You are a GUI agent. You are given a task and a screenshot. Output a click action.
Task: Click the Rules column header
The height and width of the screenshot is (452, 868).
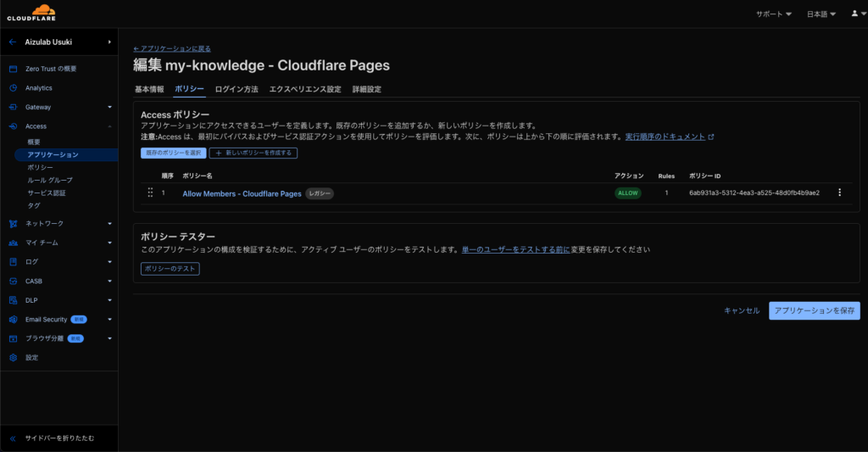(666, 176)
